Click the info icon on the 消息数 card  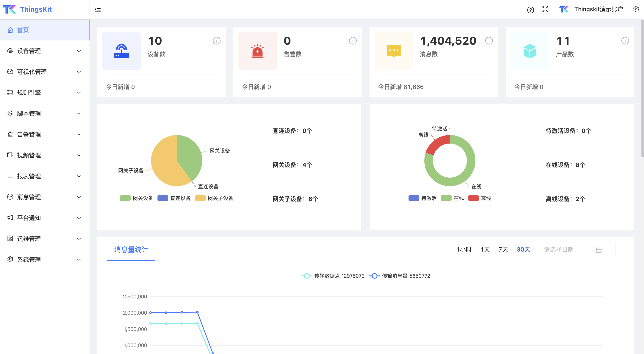pyautogui.click(x=489, y=41)
